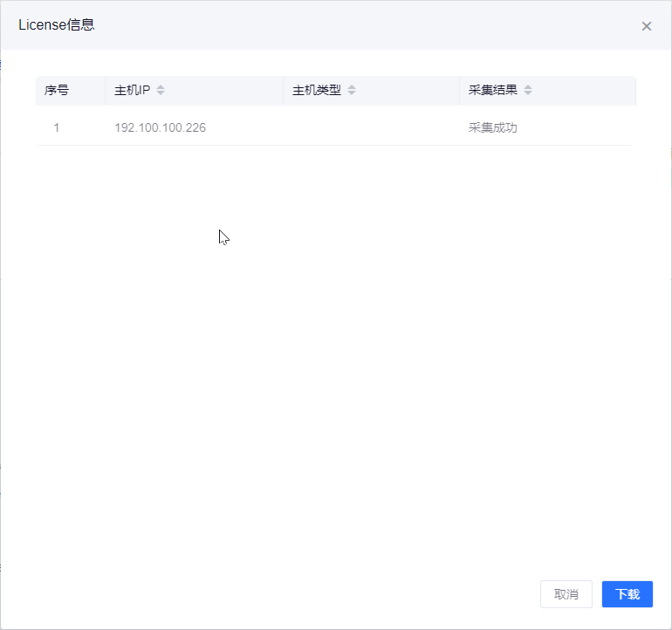Click the License信息 dialog title text
This screenshot has height=630, width=672.
coord(57,24)
